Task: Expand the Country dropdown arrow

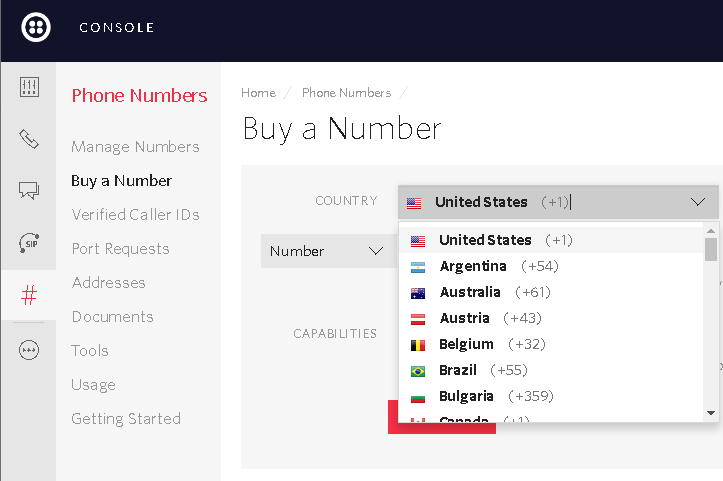Action: (697, 202)
